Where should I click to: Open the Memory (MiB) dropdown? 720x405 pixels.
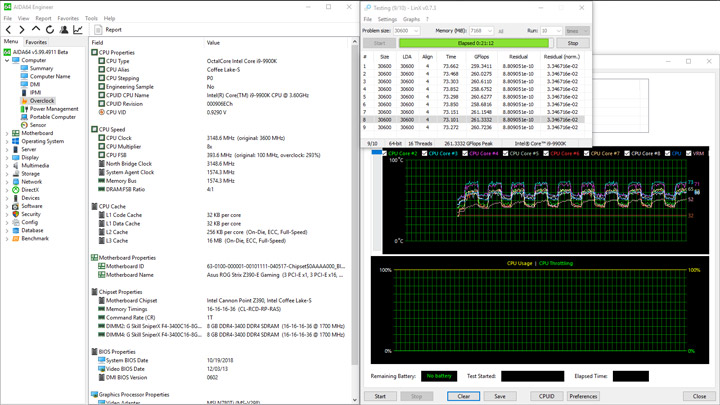[489, 31]
